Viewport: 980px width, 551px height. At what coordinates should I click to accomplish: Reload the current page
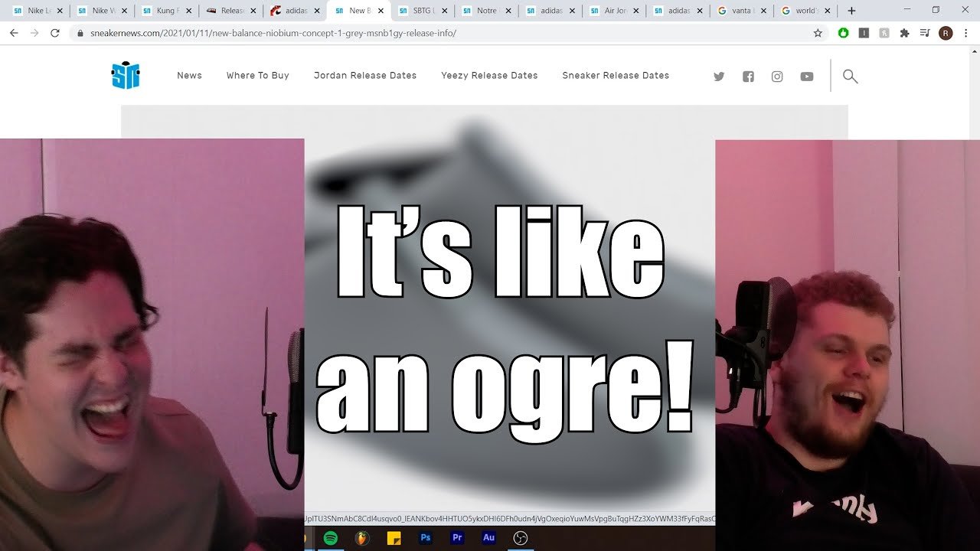pos(54,33)
